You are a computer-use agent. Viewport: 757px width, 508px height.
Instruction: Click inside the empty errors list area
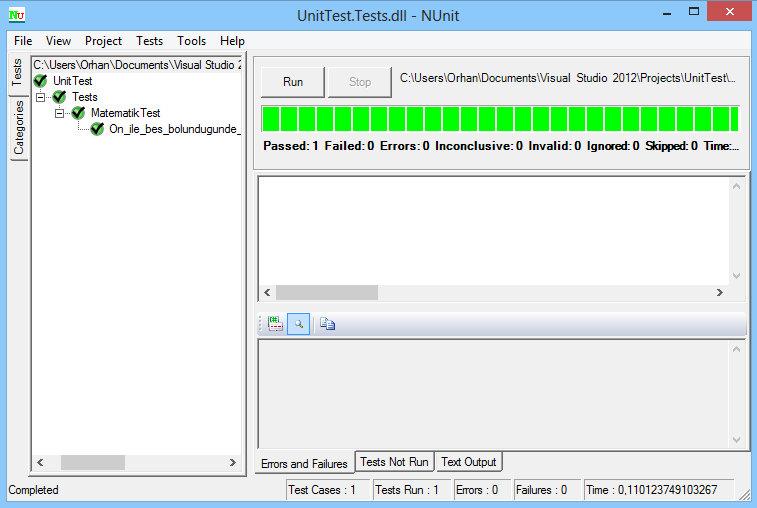pos(493,231)
